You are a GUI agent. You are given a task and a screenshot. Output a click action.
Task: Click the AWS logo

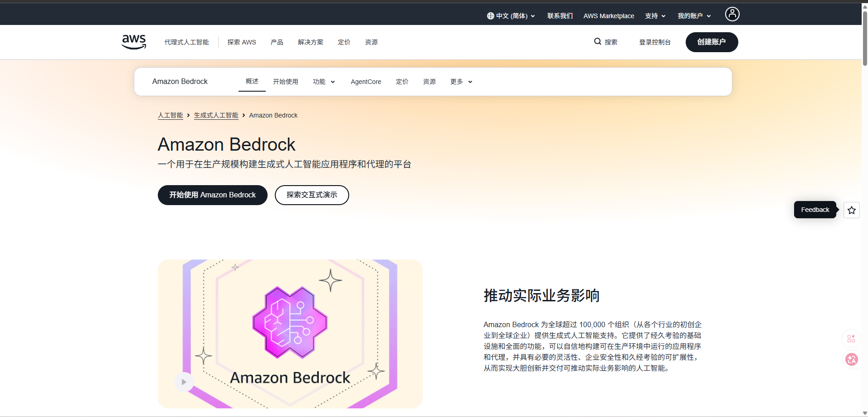pos(134,42)
